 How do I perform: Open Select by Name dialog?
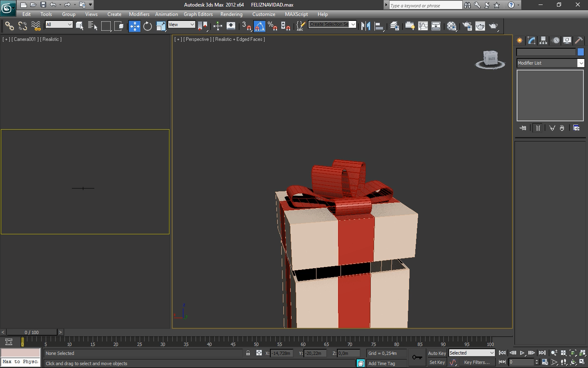coord(93,26)
